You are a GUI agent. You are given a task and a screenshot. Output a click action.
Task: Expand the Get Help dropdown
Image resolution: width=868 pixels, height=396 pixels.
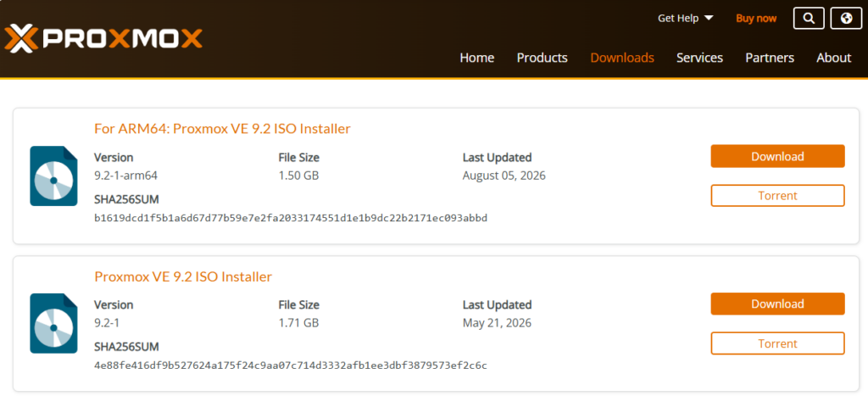point(685,19)
